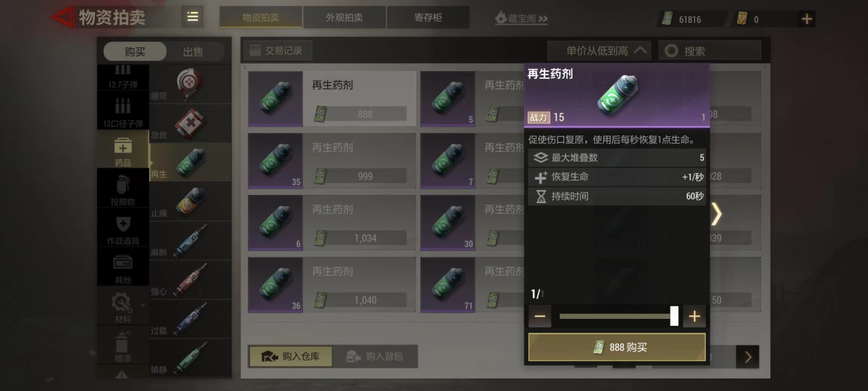Select 购入背包 purchase destination
Image resolution: width=868 pixels, height=391 pixels.
(375, 356)
